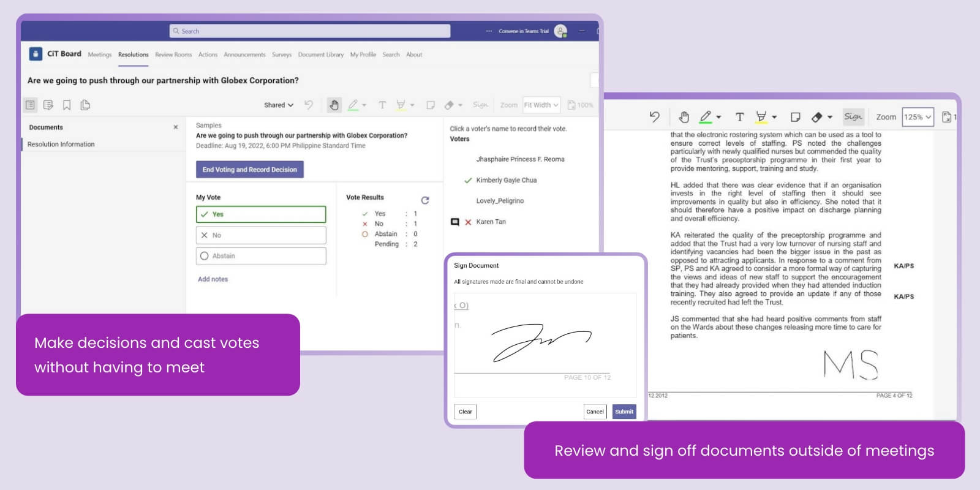Refresh the Vote Results
The image size is (980, 490).
pyautogui.click(x=425, y=200)
